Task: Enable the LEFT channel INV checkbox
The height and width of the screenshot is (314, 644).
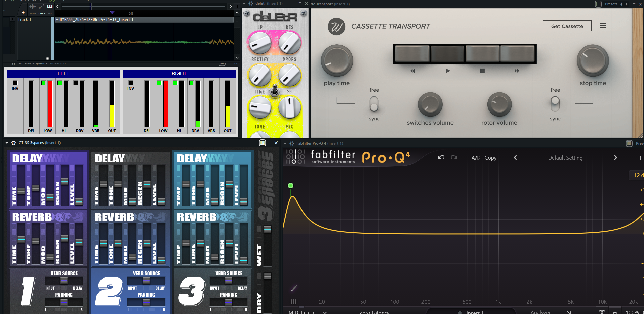Action: click(15, 83)
